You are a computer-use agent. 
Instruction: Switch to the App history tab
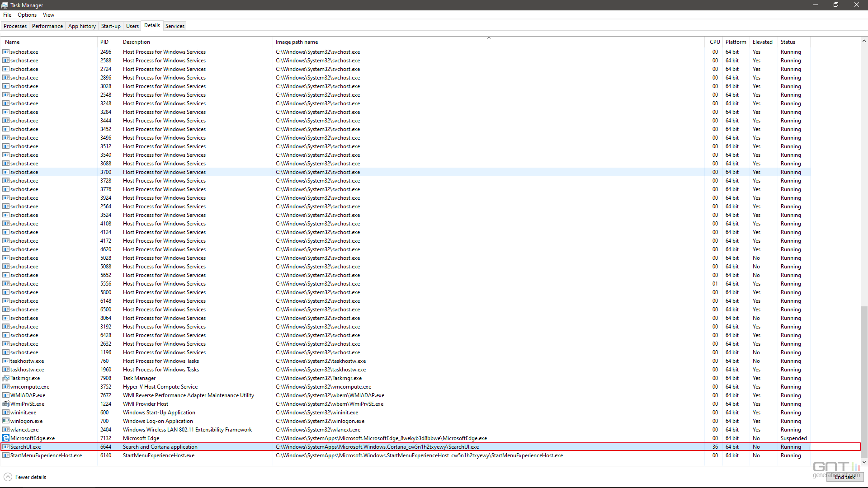pyautogui.click(x=82, y=26)
